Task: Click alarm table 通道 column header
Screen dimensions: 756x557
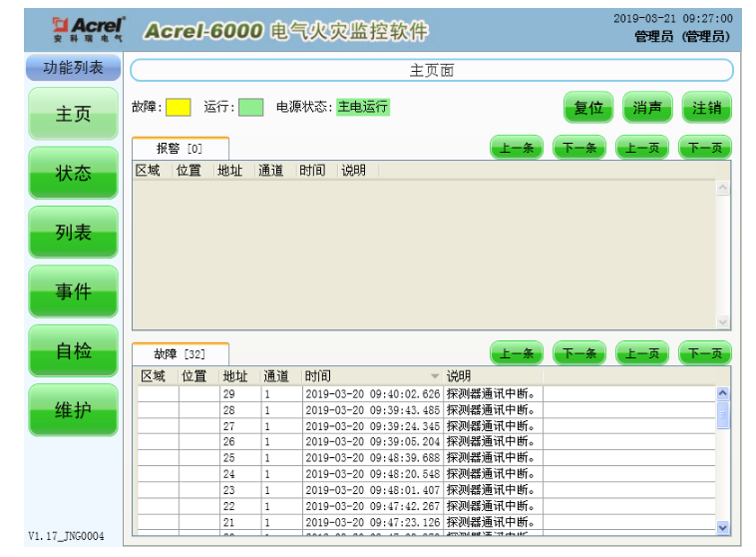Action: 275,171
